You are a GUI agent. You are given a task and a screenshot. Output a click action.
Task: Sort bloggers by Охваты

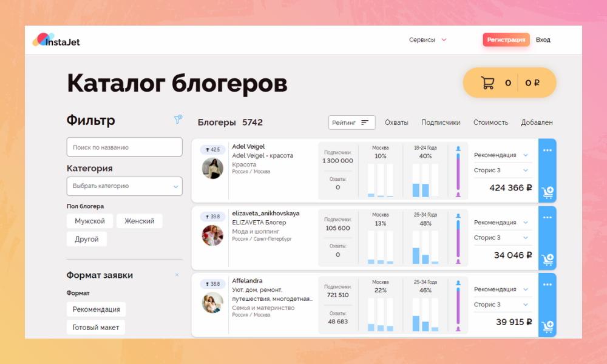point(396,123)
